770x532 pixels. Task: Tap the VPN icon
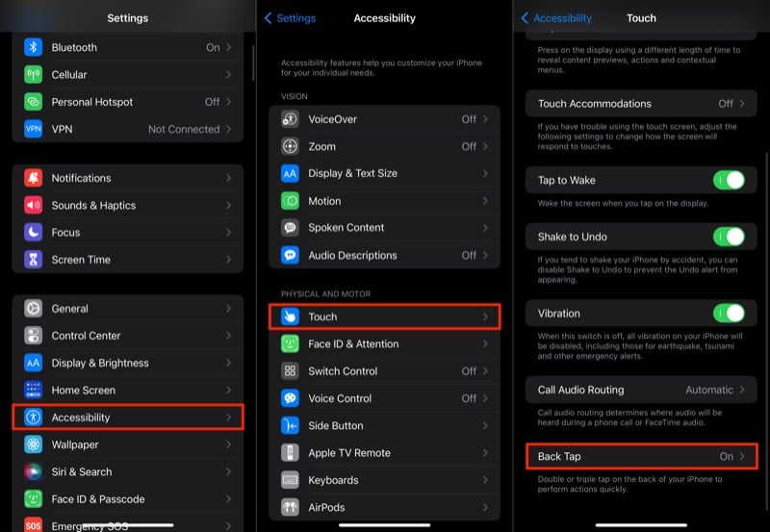click(x=34, y=129)
